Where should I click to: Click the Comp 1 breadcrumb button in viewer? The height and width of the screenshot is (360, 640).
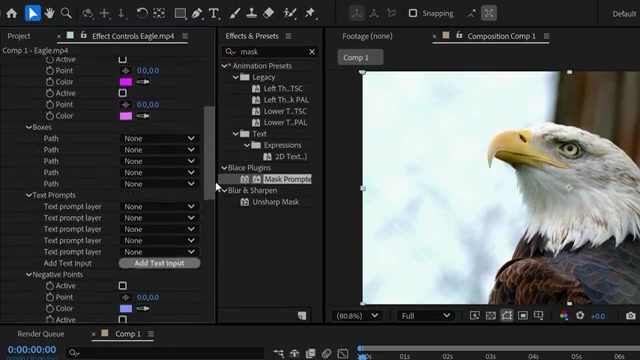click(360, 58)
